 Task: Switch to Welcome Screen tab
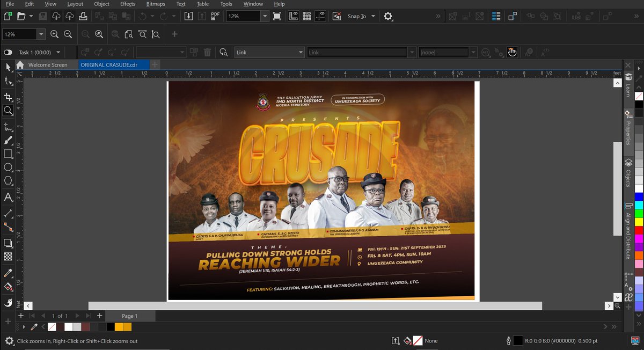pyautogui.click(x=48, y=65)
